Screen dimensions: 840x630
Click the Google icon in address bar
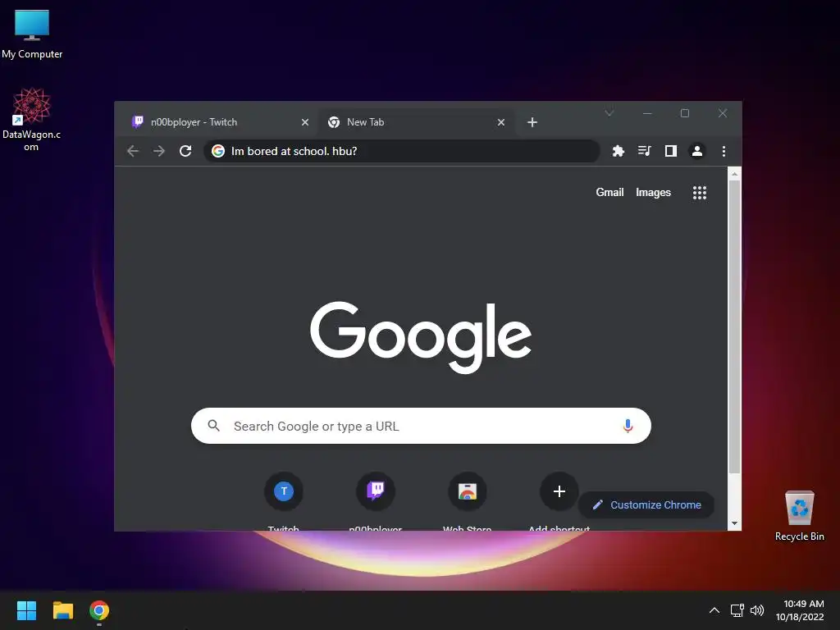click(x=218, y=151)
